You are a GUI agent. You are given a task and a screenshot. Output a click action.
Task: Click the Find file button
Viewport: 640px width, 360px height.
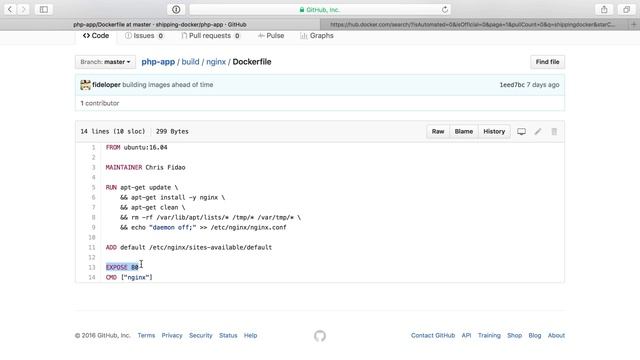click(x=547, y=62)
